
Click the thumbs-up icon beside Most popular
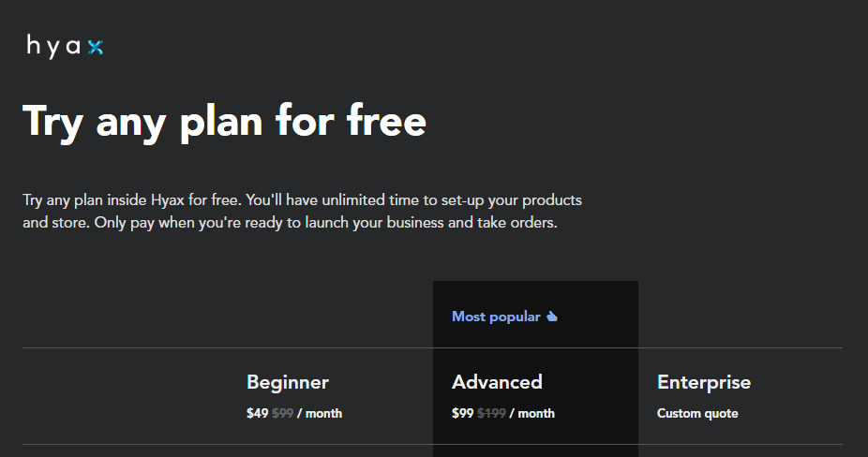tap(552, 317)
